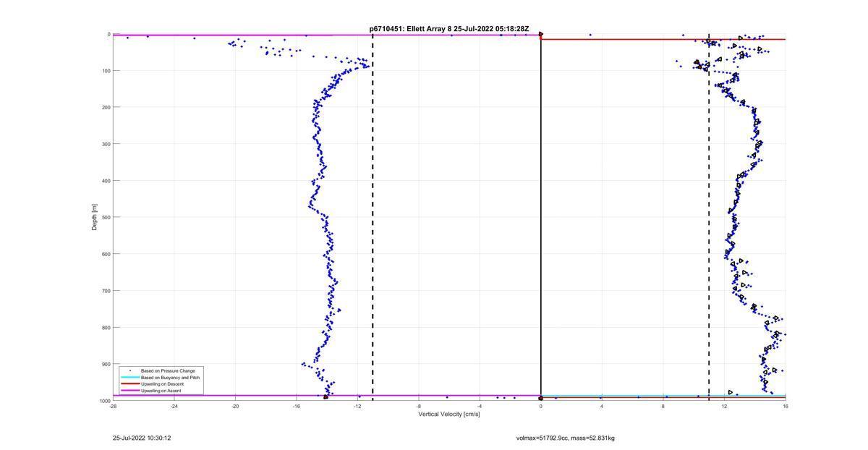Select the 'Vertical Velocity [cm/s]' axis label
Screen dimensions: 868x450
coord(449,414)
